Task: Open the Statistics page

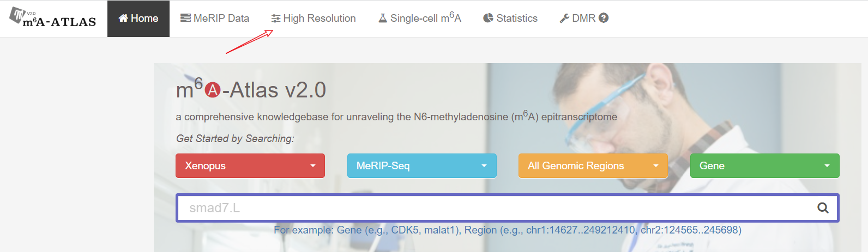Action: click(510, 19)
